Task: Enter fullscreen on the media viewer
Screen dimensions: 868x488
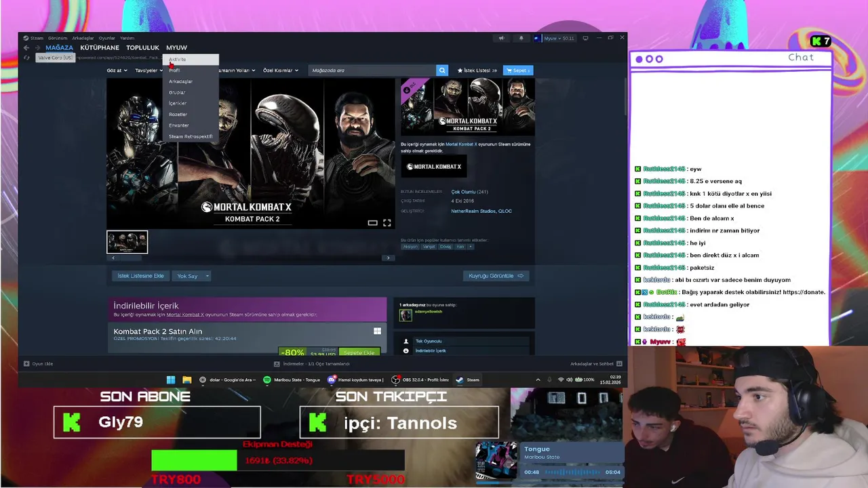Action: [387, 222]
